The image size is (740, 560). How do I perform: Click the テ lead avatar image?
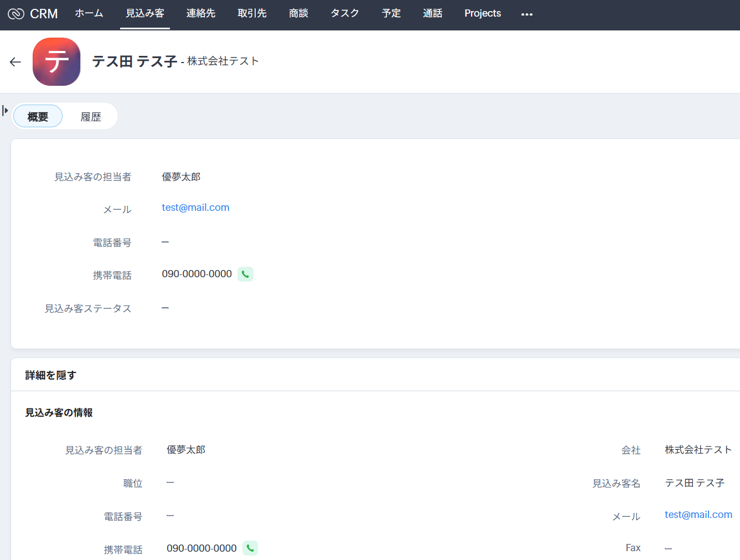click(x=56, y=62)
